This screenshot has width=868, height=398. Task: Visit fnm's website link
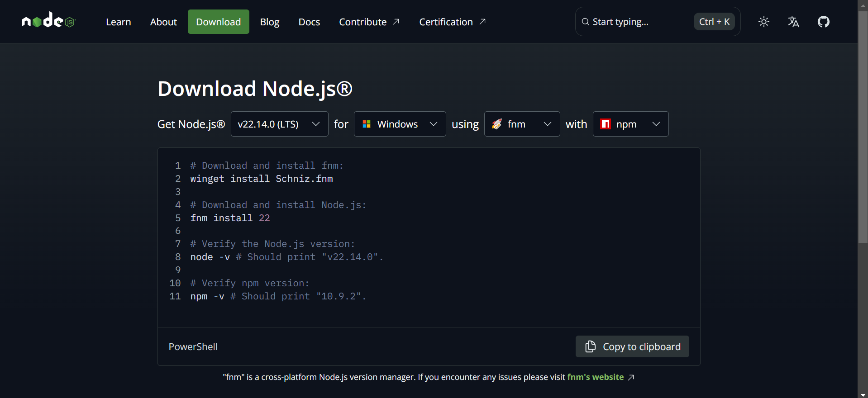coord(596,377)
